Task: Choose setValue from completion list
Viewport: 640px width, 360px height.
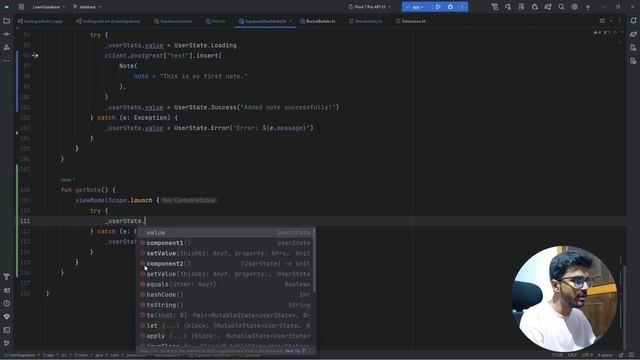Action: coord(225,253)
